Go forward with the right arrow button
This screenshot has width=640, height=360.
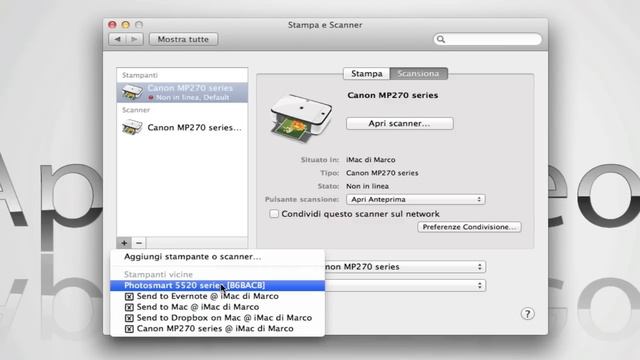click(x=134, y=39)
